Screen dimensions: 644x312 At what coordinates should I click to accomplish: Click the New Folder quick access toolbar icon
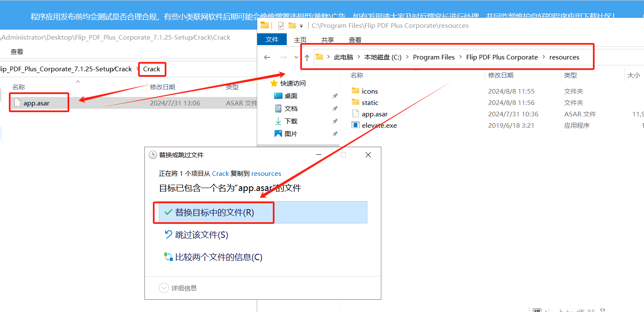(x=292, y=25)
